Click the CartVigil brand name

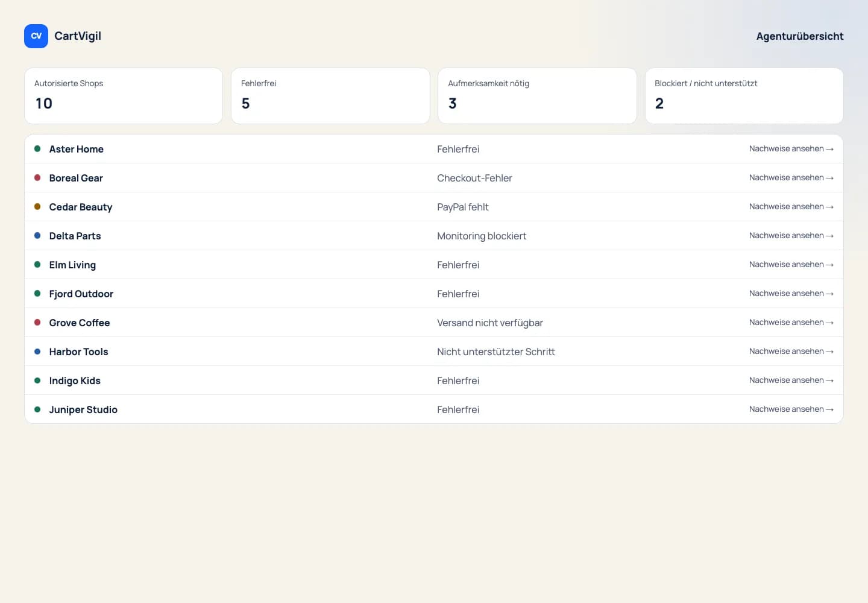78,36
